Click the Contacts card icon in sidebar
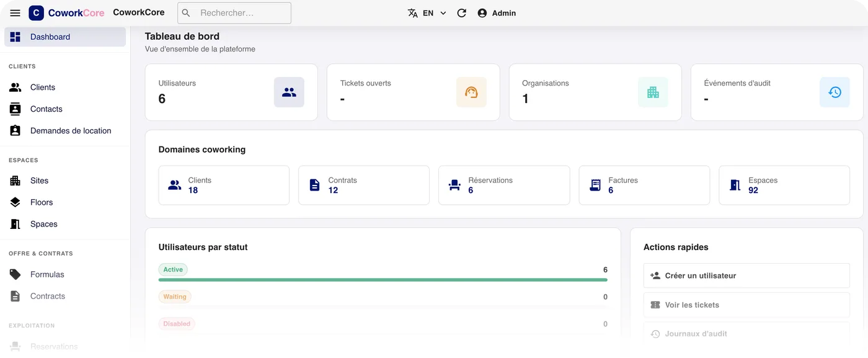Viewport: 868px width, 358px height. [x=15, y=109]
